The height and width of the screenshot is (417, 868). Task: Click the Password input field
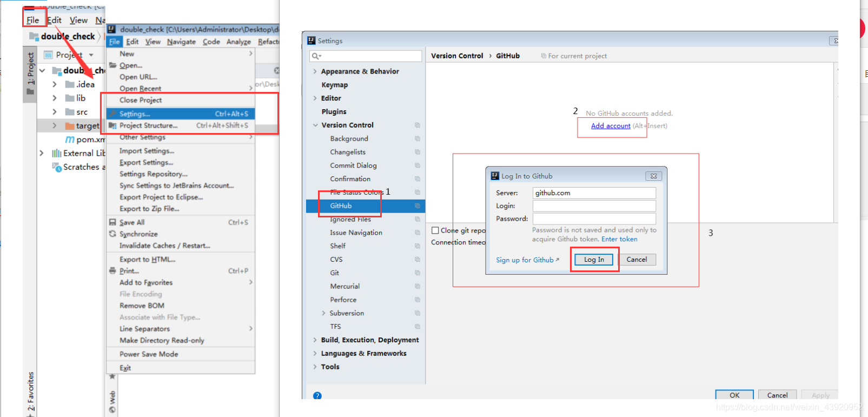(x=594, y=219)
